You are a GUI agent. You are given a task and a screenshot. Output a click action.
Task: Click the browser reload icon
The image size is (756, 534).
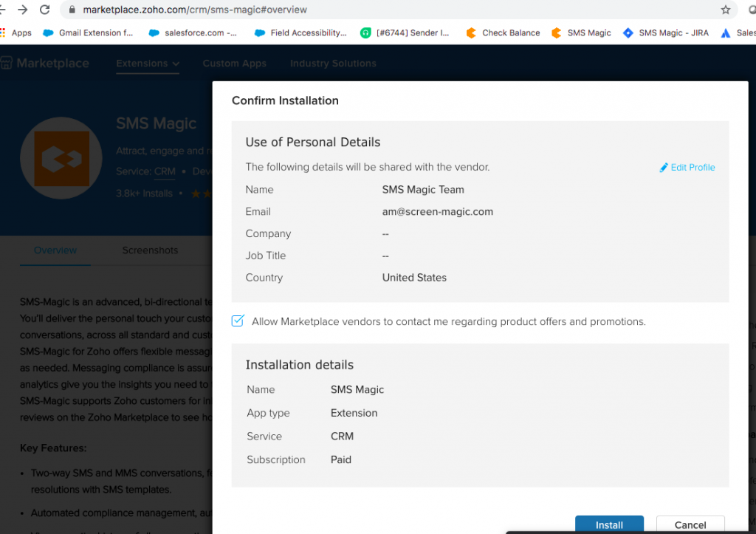tap(44, 11)
